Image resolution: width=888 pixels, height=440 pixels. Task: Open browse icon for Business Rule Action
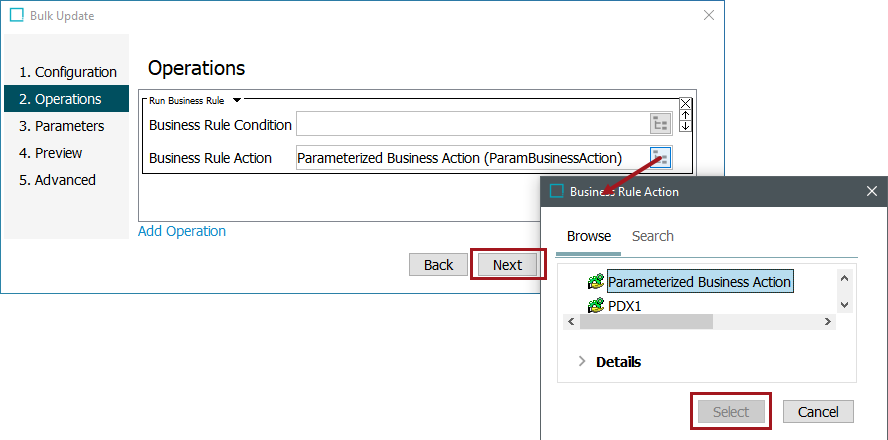661,157
